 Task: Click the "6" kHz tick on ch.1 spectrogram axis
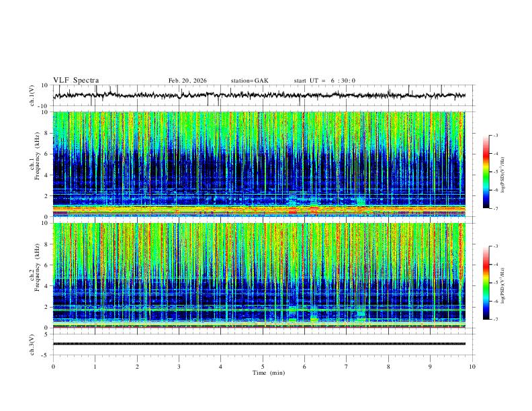(x=46, y=154)
